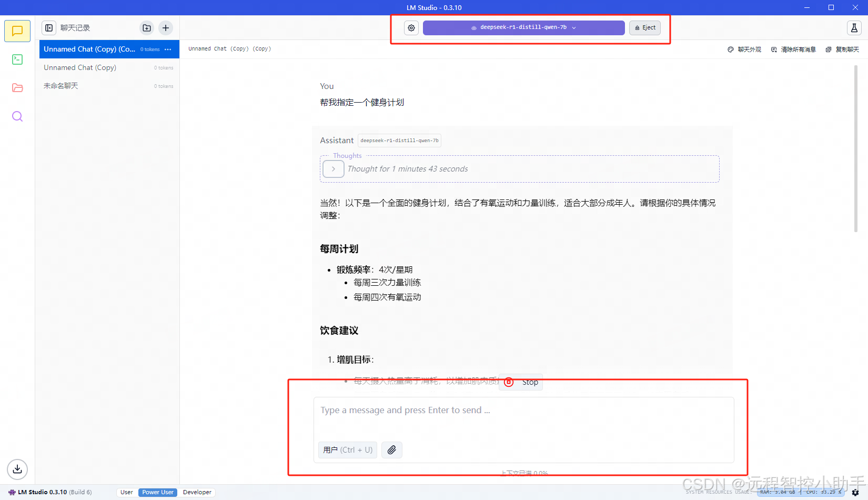
Task: Open options menu for selected chat
Action: coord(168,49)
